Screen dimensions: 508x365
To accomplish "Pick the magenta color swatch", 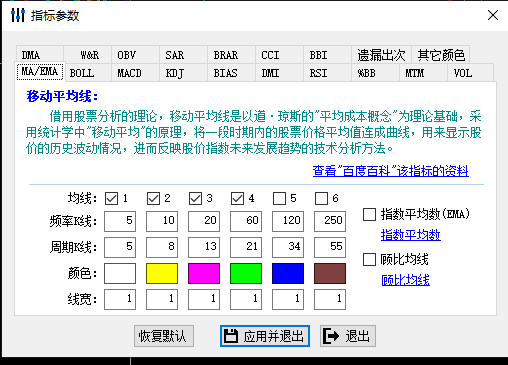I will [x=204, y=273].
